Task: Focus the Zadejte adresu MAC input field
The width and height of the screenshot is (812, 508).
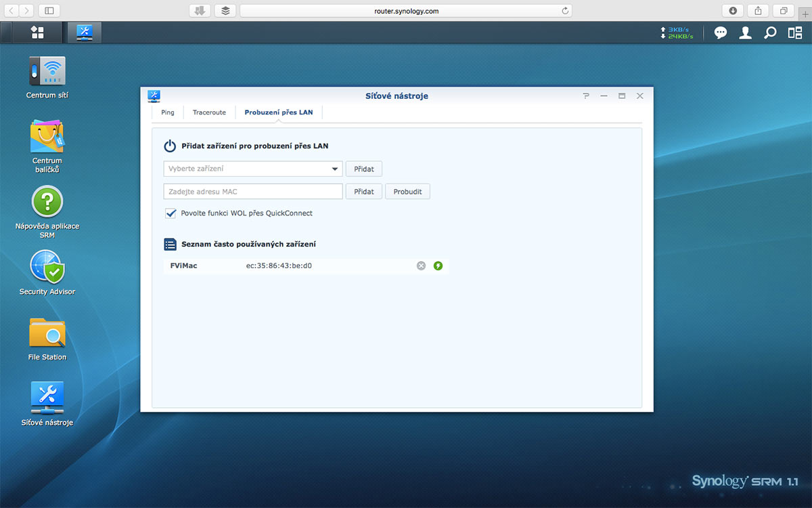Action: [x=252, y=192]
